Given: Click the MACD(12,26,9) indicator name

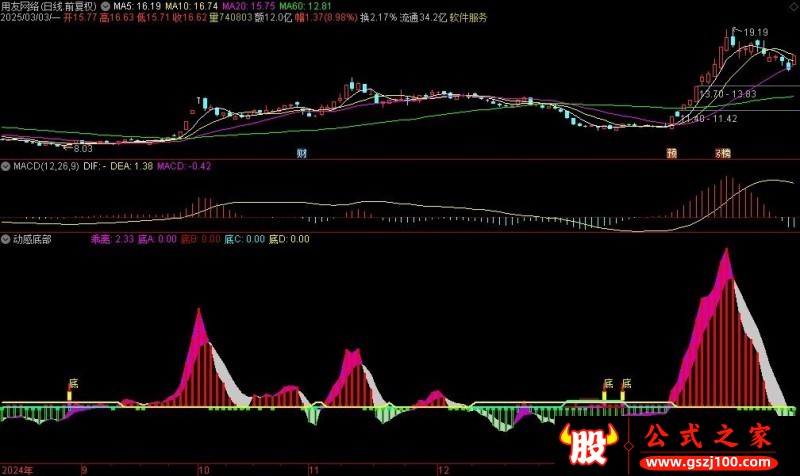Looking at the screenshot, I should point(46,166).
